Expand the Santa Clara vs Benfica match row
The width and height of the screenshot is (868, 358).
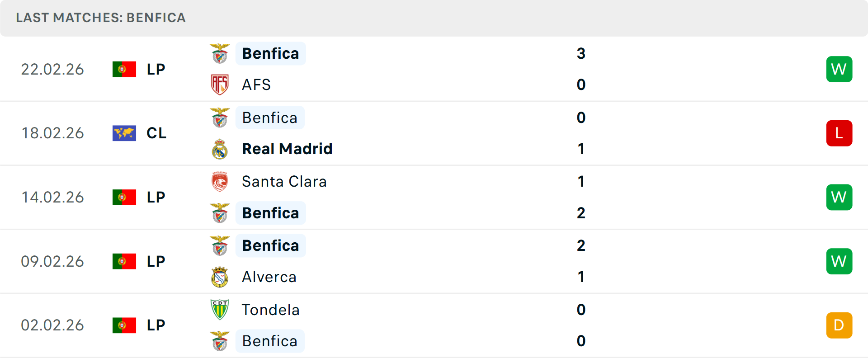pos(434,197)
